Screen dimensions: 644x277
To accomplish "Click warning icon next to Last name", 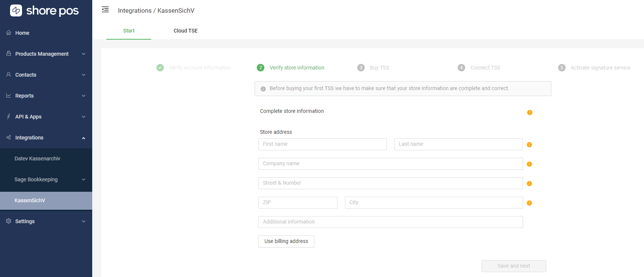I will 529,145.
